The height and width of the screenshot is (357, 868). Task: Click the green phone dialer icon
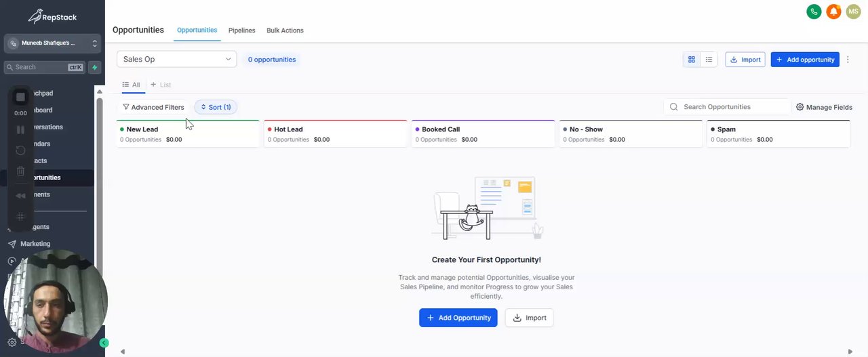(x=814, y=12)
